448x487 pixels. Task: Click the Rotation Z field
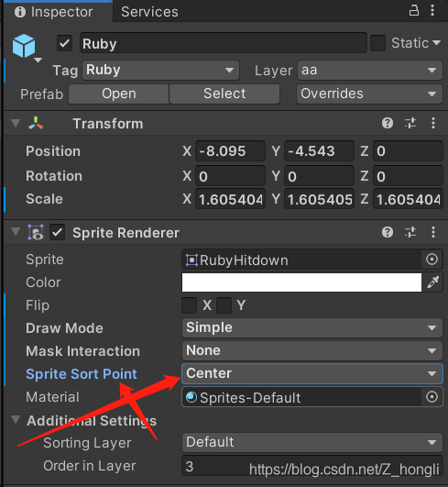click(x=408, y=176)
